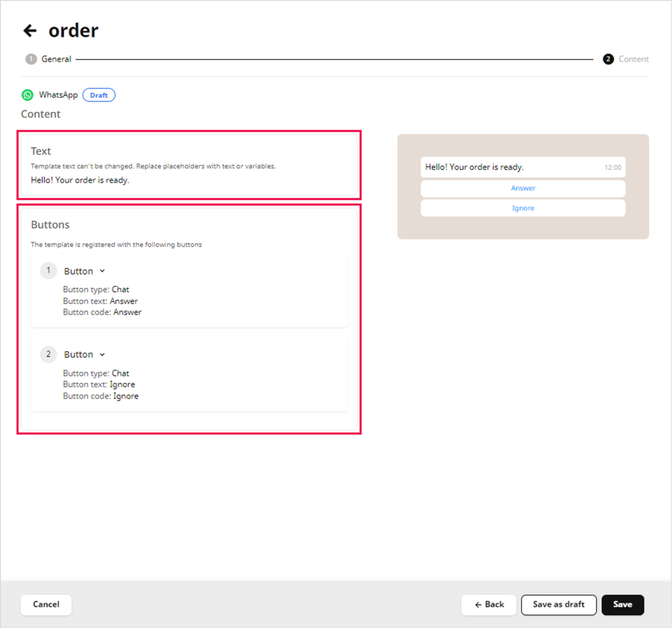The height and width of the screenshot is (628, 672).
Task: Click the step 1 circle in the progress bar
Action: tap(31, 59)
